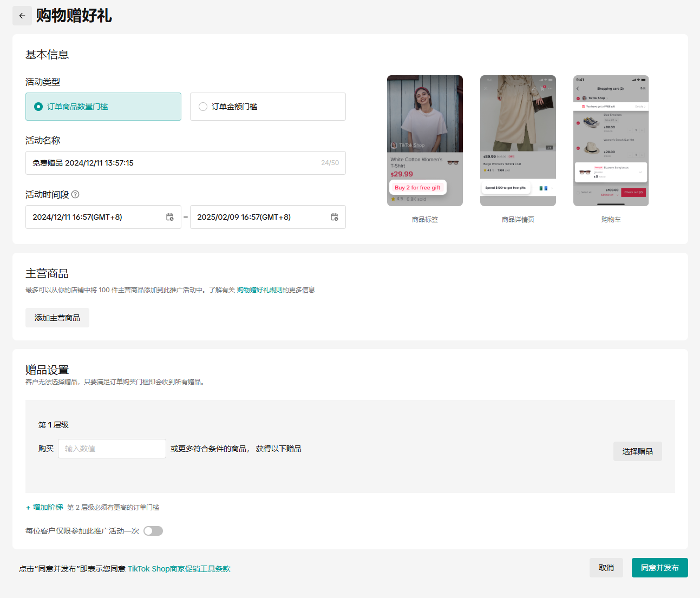Click help icon beside 活动时间段
The width and height of the screenshot is (700, 598).
pos(75,194)
